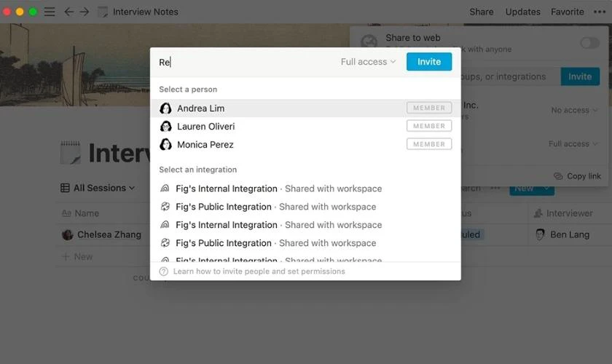
Task: Toggle the Share to web switch
Action: pyautogui.click(x=589, y=43)
